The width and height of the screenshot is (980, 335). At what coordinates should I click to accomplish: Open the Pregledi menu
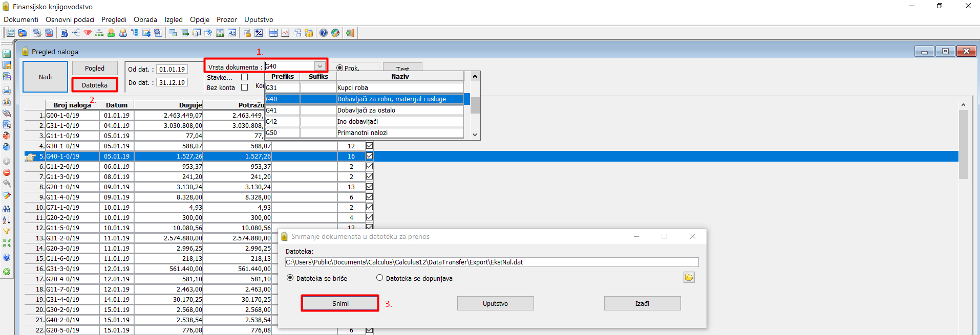tap(114, 19)
